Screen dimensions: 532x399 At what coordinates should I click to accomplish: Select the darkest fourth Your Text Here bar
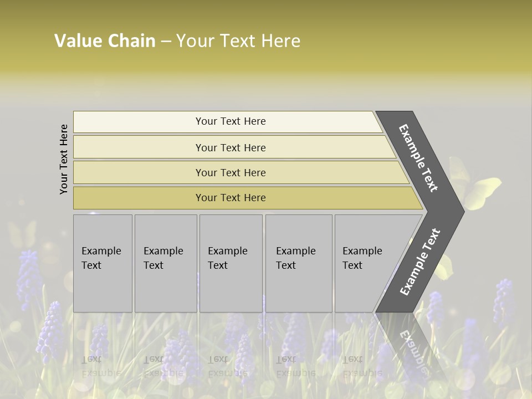248,198
